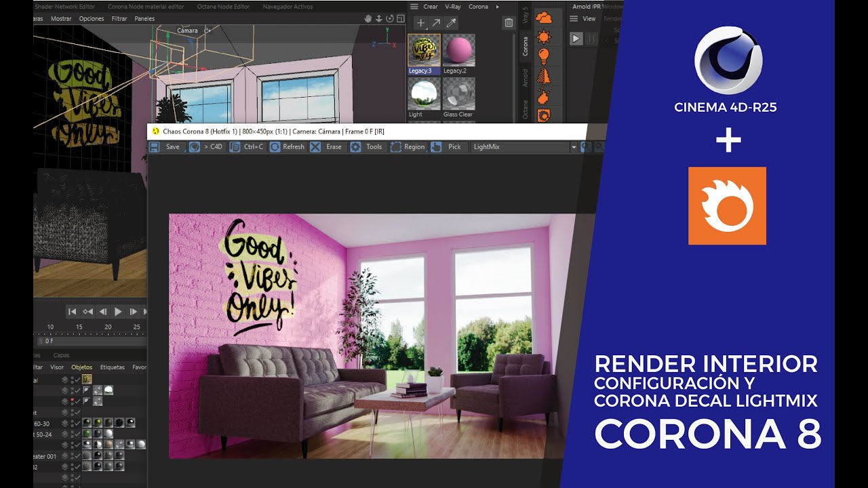The width and height of the screenshot is (868, 488).
Task: Click the Erase X icon in Corona VFB
Action: tap(315, 146)
